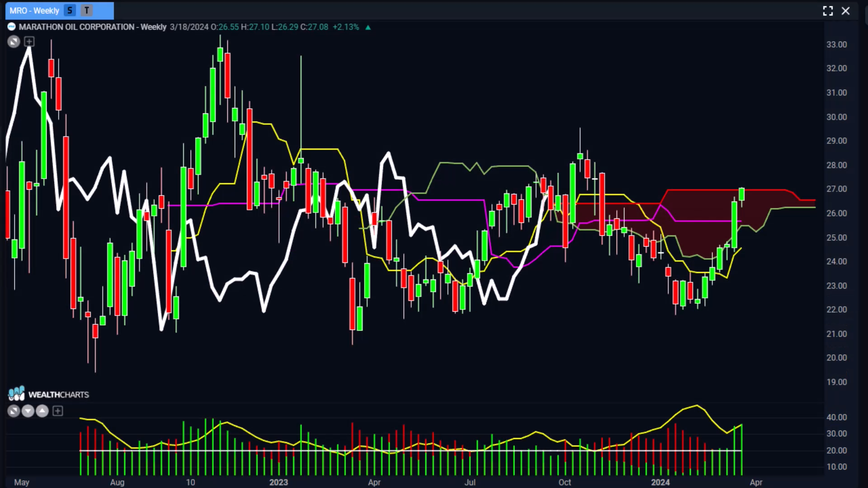Click the Oct label on the time axis
Image resolution: width=868 pixels, height=488 pixels.
click(x=565, y=482)
